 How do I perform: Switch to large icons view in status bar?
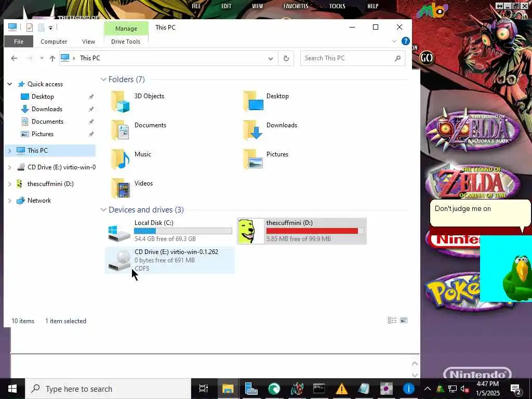404,320
